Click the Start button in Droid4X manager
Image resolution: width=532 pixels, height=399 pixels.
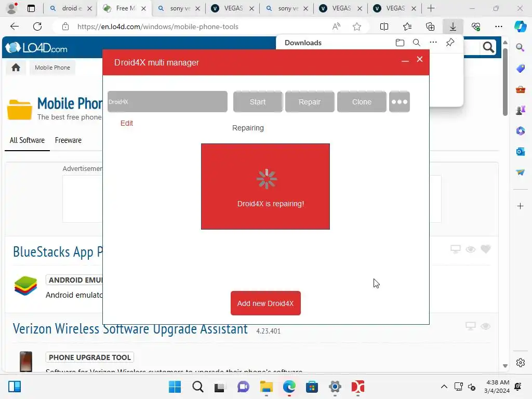258,102
